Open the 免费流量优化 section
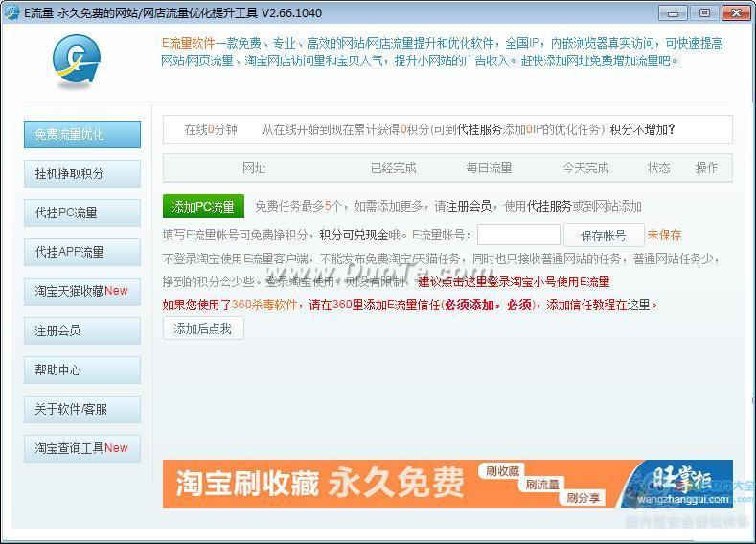756x544 pixels. 82,134
